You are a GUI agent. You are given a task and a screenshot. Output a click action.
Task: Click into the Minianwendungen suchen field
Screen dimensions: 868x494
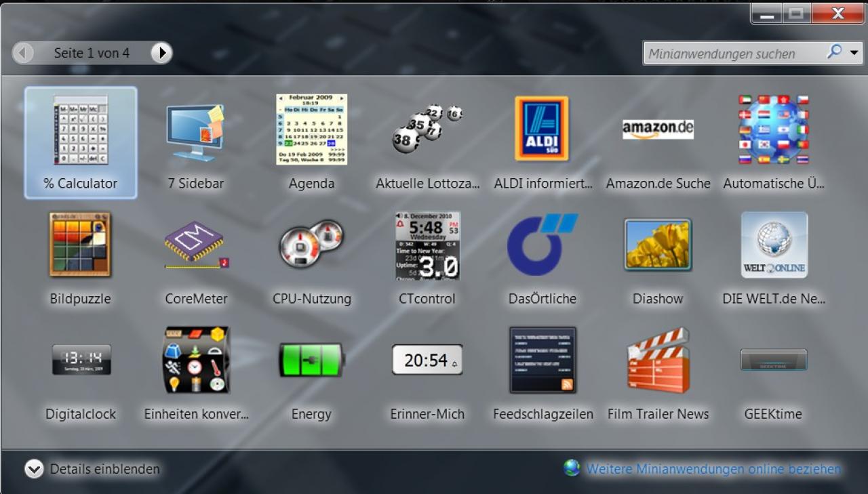(x=732, y=54)
